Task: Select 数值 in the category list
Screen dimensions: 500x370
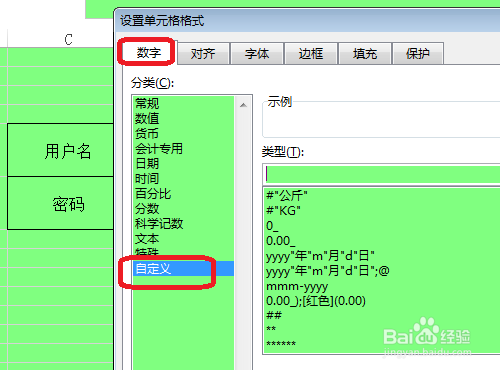Action: click(x=183, y=118)
